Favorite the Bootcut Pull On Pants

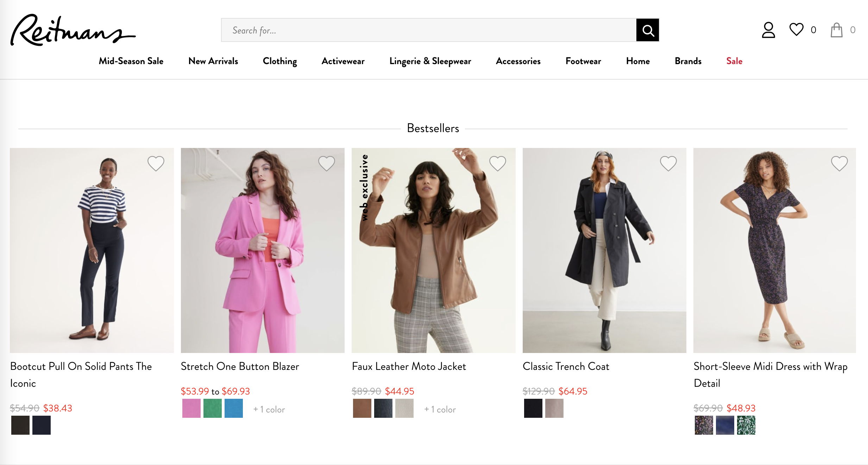pos(156,163)
